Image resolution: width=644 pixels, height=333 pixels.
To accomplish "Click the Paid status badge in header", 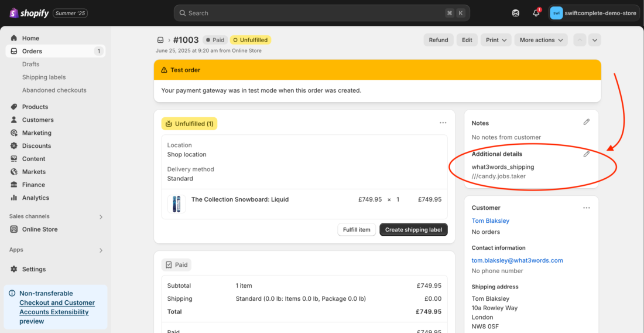I will [x=215, y=40].
